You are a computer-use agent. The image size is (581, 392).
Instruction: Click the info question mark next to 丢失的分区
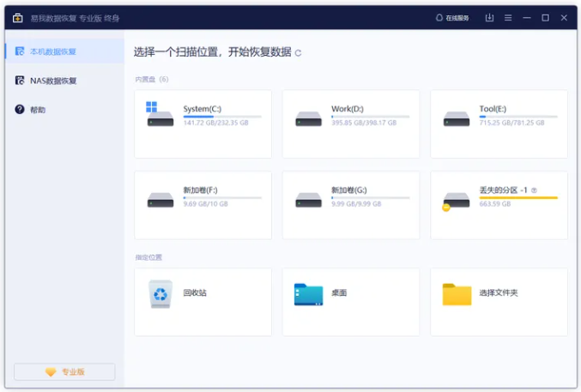click(534, 190)
